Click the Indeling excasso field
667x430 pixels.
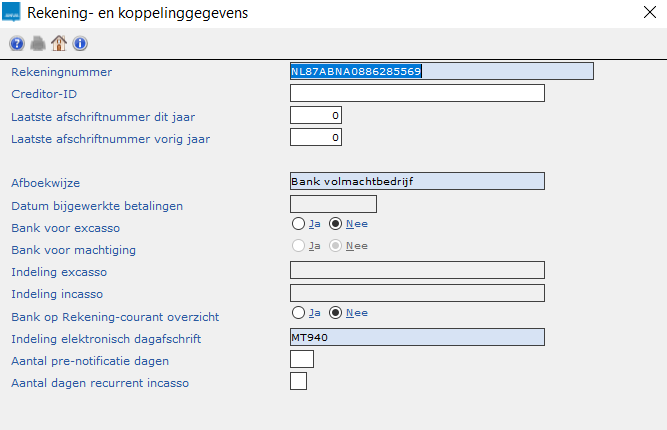417,269
